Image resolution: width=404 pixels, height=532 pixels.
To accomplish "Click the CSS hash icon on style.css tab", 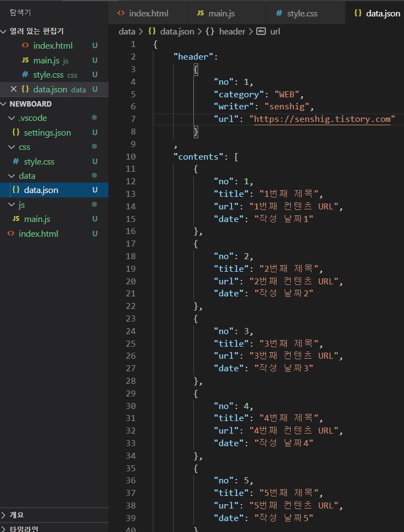I will [x=279, y=13].
